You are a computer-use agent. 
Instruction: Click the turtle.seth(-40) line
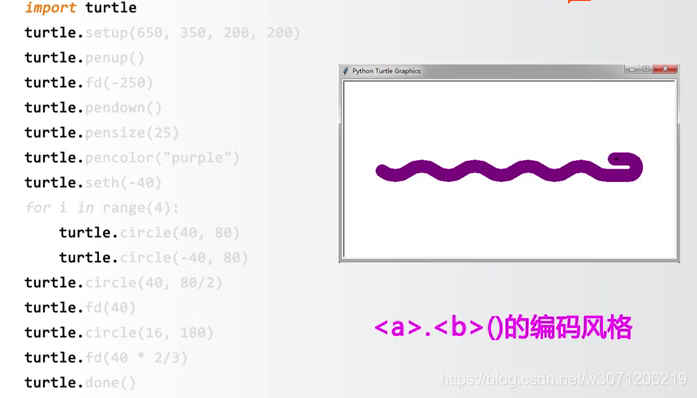[x=93, y=182]
